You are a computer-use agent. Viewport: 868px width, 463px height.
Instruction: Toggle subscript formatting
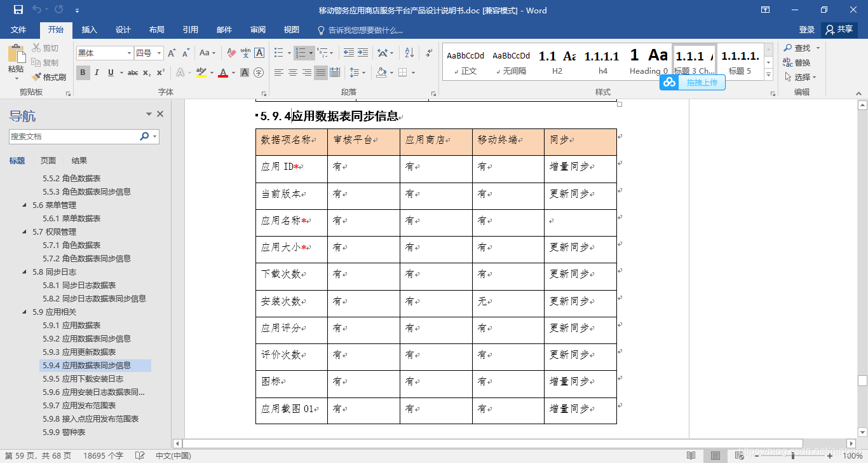[147, 73]
